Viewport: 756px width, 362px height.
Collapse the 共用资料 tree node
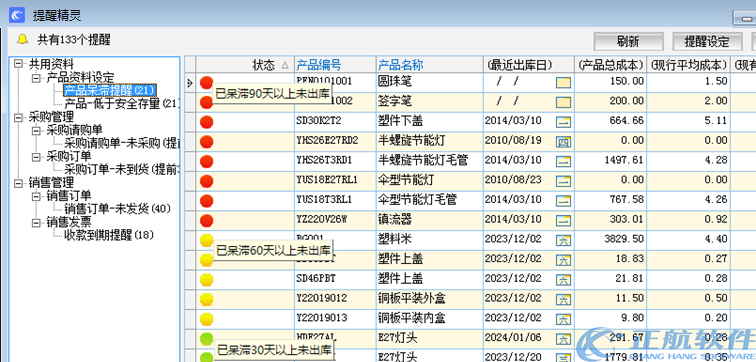[x=18, y=64]
